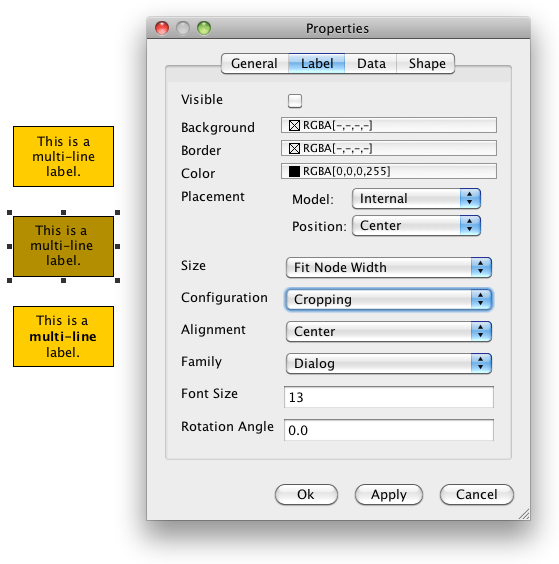The height and width of the screenshot is (564, 559).
Task: Click the crossed-out Border color swatch
Action: (294, 149)
